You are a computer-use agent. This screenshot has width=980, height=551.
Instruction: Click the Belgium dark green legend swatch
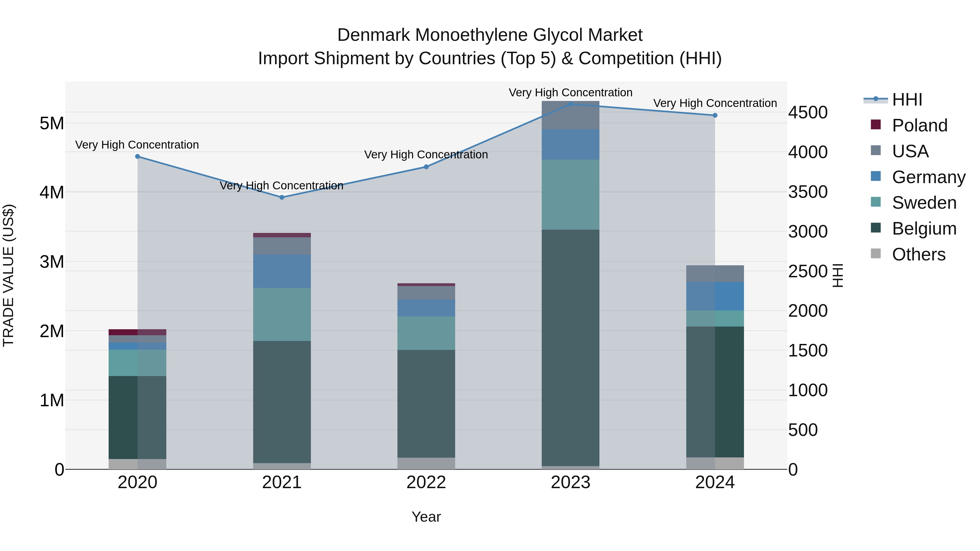pyautogui.click(x=876, y=228)
